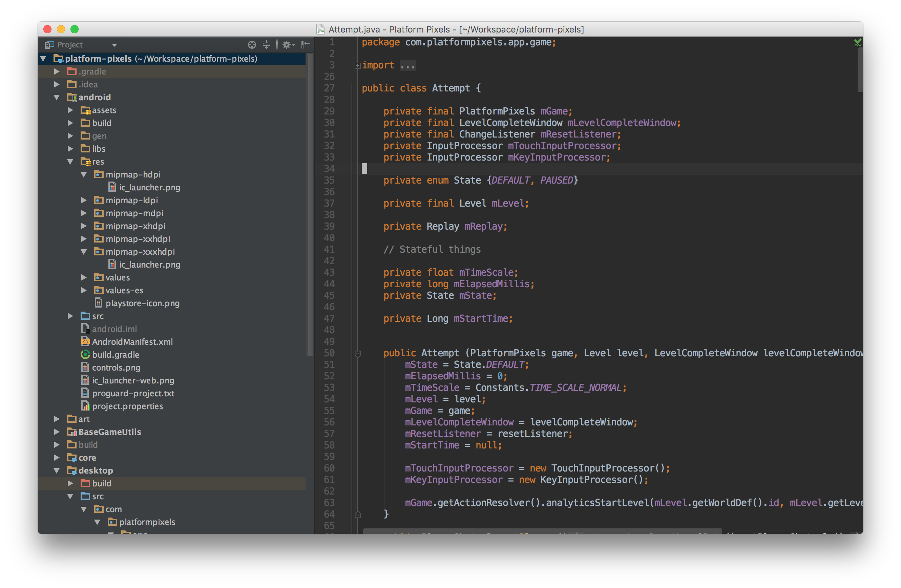Collapse the mipmap-xxxhdpi folder
Viewport: 901px width, 588px height.
[84, 252]
